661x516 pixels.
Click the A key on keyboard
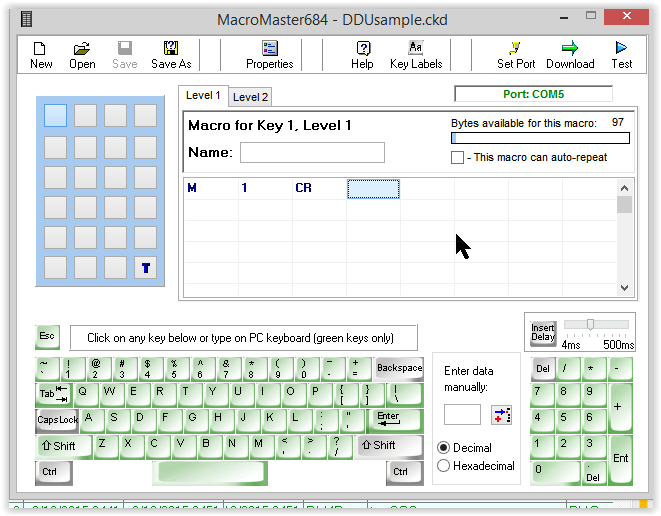pyautogui.click(x=91, y=420)
